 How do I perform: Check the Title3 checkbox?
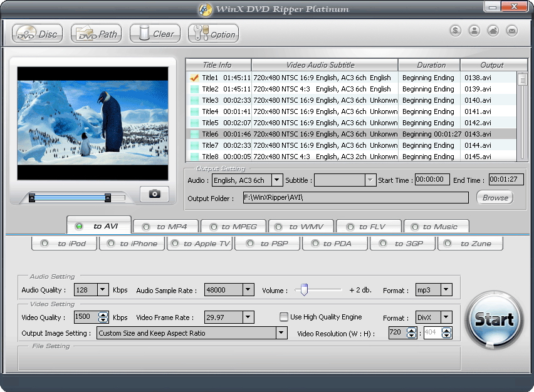(x=194, y=101)
